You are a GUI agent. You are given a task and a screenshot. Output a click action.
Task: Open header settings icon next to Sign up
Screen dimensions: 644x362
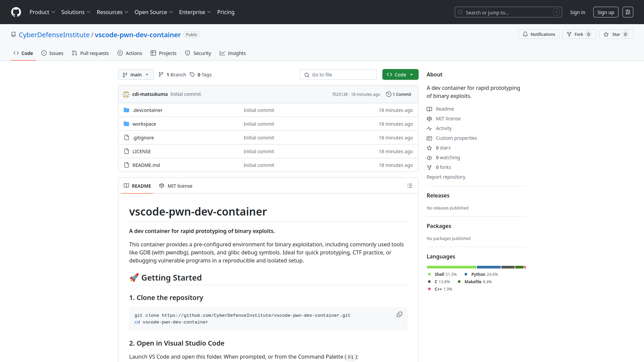[x=628, y=12]
